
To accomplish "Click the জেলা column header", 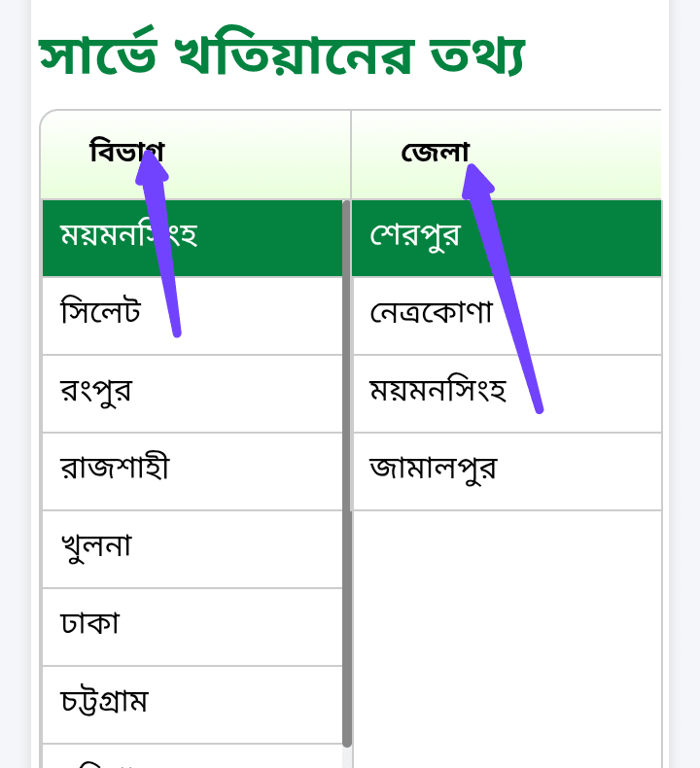I will click(435, 153).
